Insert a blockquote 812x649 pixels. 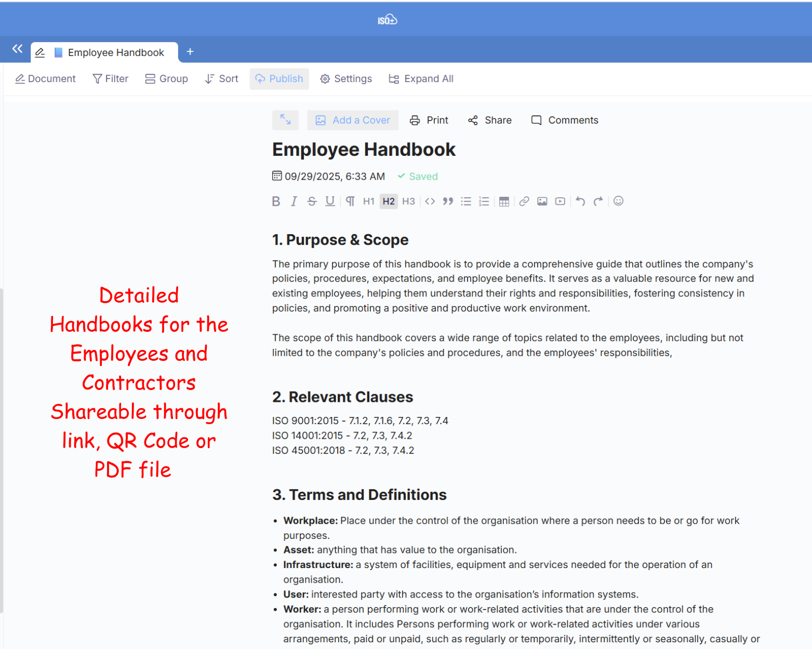click(448, 201)
